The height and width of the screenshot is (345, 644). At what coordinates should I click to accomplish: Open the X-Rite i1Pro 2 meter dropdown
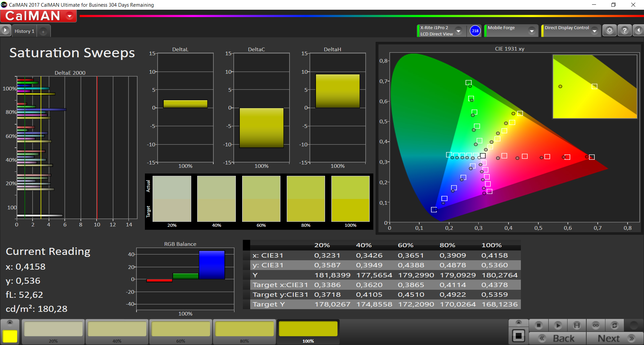(459, 31)
